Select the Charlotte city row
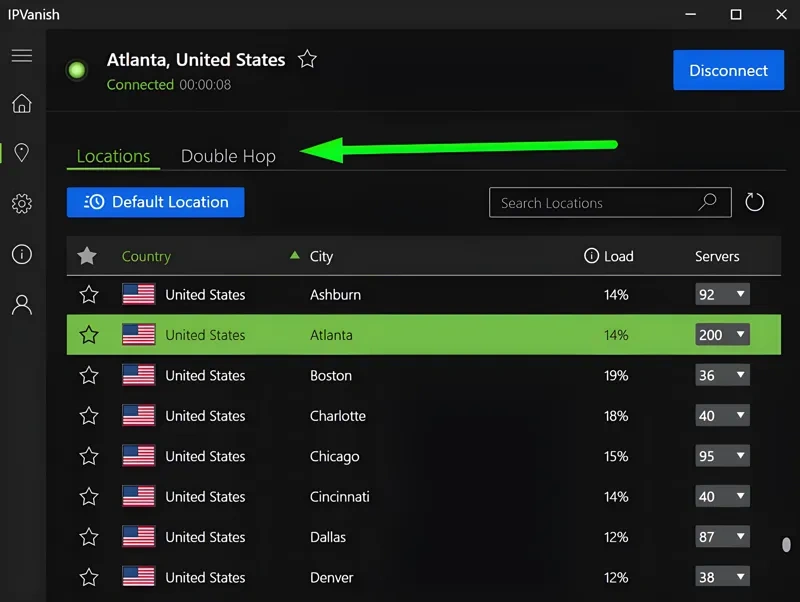The height and width of the screenshot is (602, 800). click(423, 415)
